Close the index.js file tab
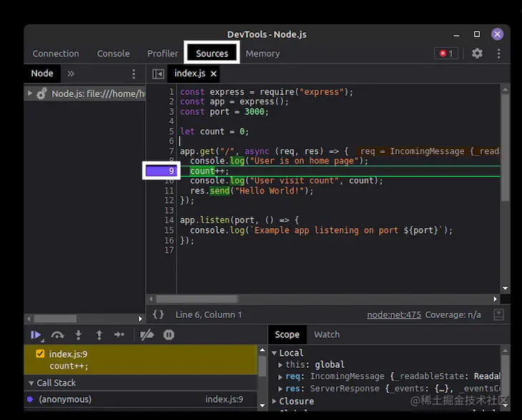Image resolution: width=522 pixels, height=420 pixels. tap(214, 74)
